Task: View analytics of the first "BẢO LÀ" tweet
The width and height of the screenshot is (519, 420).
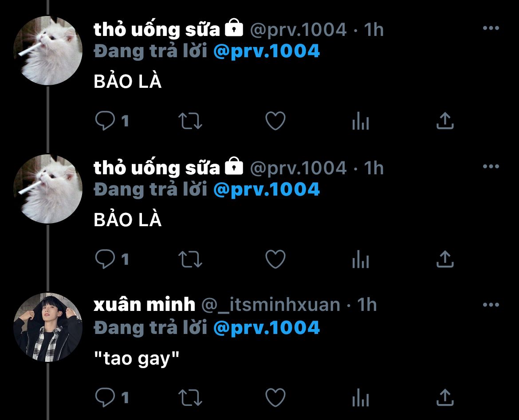Action: (361, 121)
